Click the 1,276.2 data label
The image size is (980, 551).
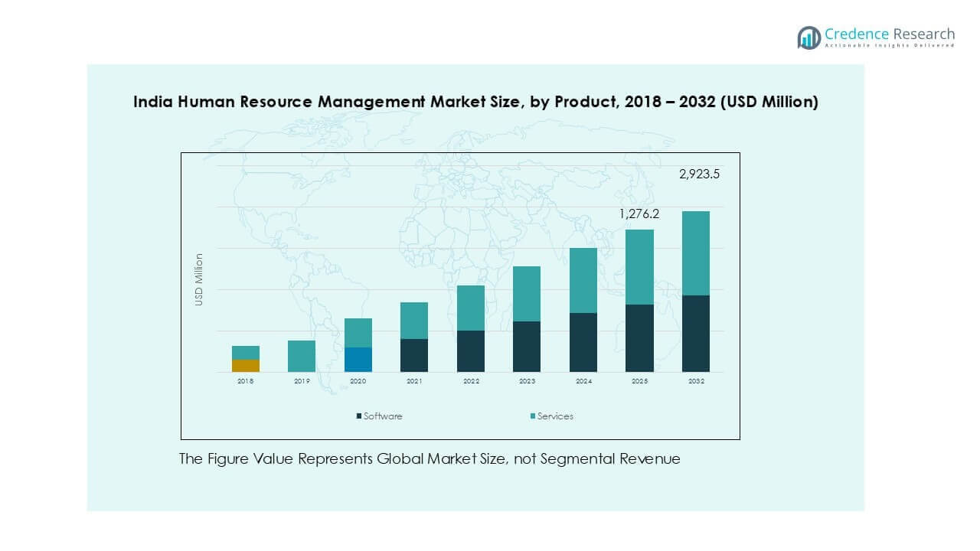pos(639,215)
